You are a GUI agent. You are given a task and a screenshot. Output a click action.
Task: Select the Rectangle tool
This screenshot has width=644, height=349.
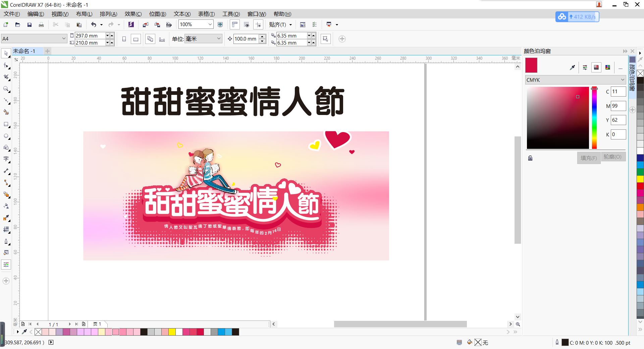pyautogui.click(x=6, y=124)
